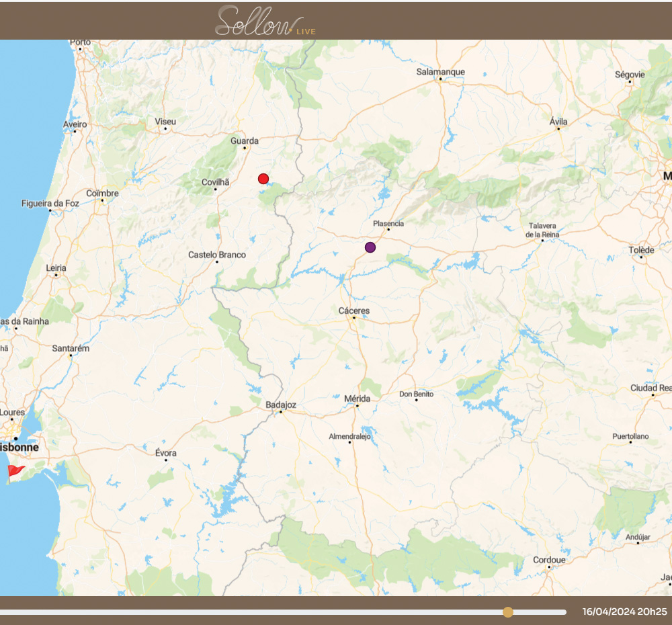Click the Santarém city label

tap(71, 348)
